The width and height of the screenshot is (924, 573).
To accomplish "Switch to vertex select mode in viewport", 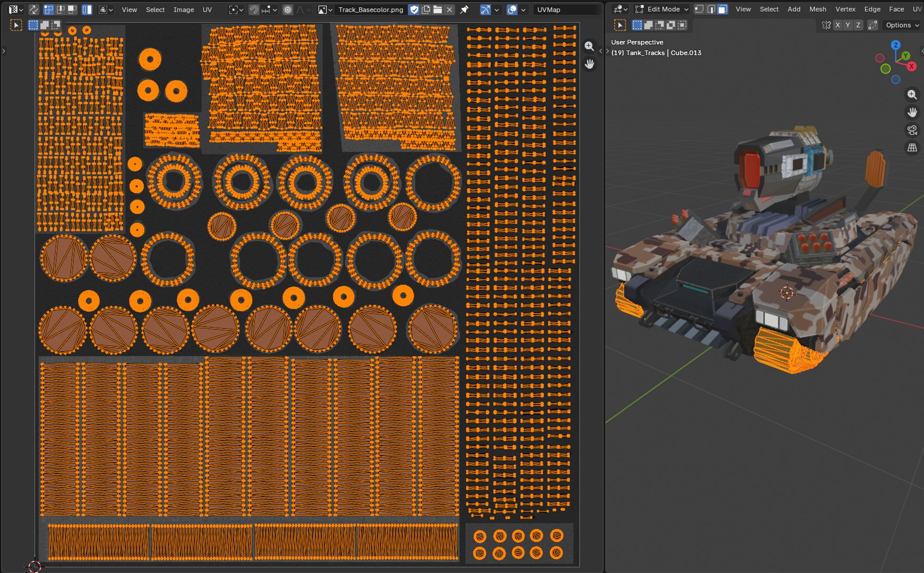I will (699, 9).
